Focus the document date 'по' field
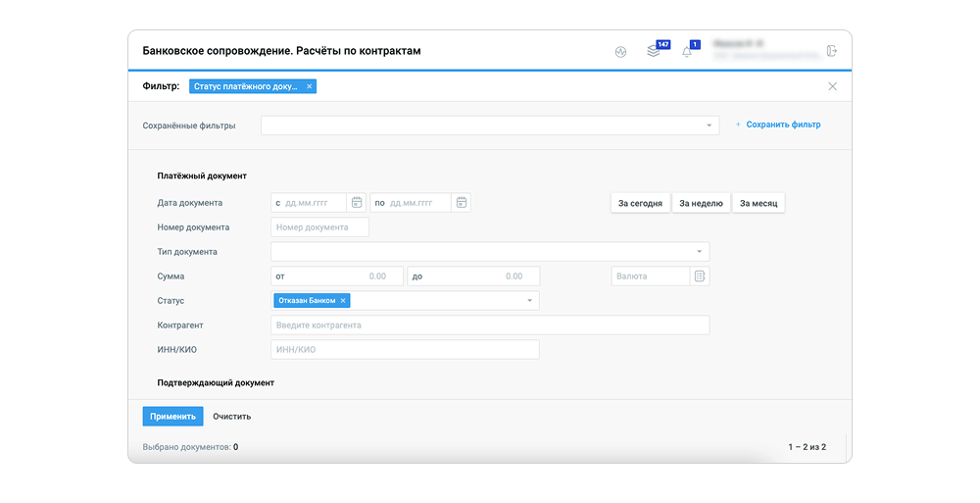Viewport: 980px width, 503px height. click(x=411, y=203)
